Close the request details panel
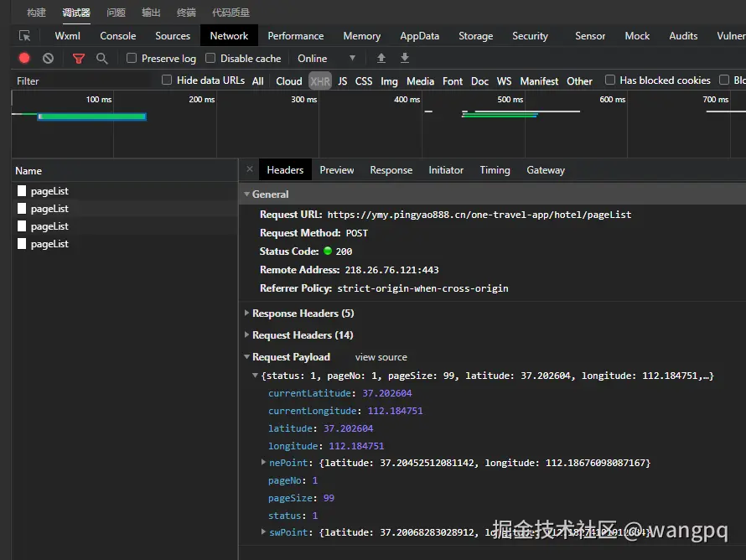Screen dimensions: 746x560 (x=250, y=169)
